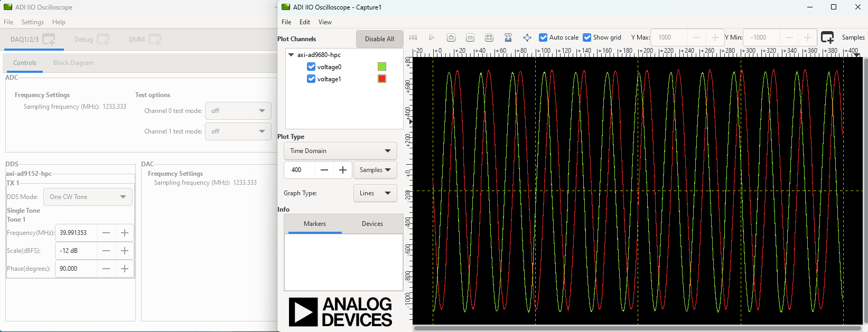Open the Plot Type Time Domain dropdown
This screenshot has width=868, height=332.
pos(340,151)
